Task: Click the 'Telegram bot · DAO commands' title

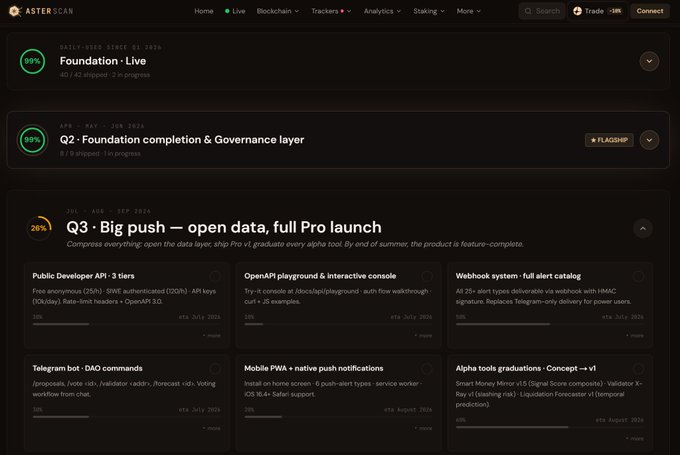Action: click(87, 368)
